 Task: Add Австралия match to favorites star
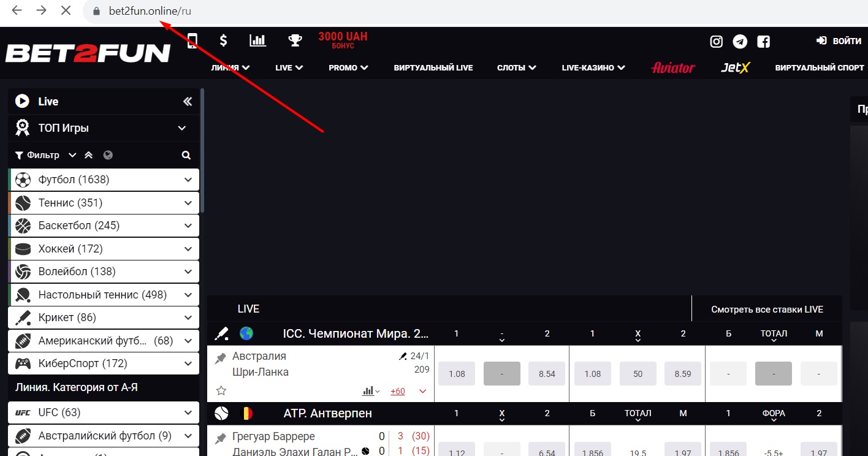pos(221,390)
